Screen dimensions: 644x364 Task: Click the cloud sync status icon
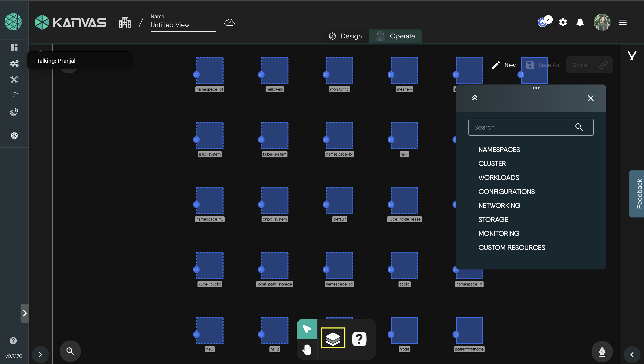pyautogui.click(x=229, y=23)
